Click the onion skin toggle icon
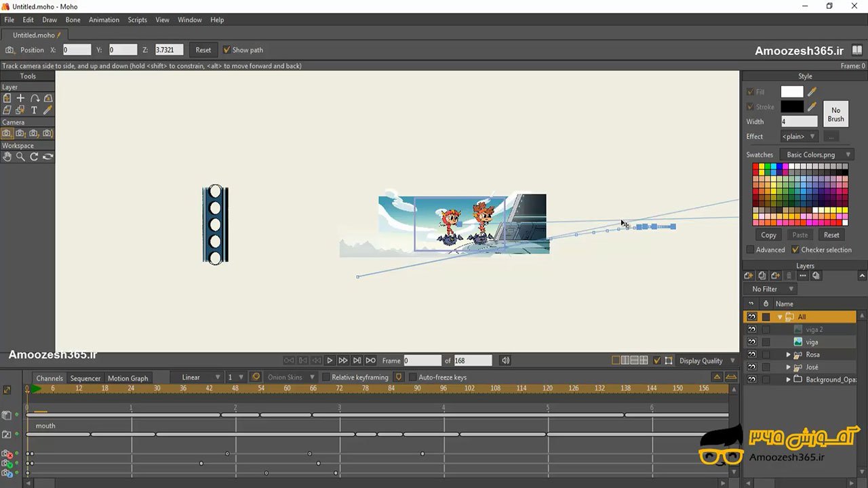 pos(256,377)
